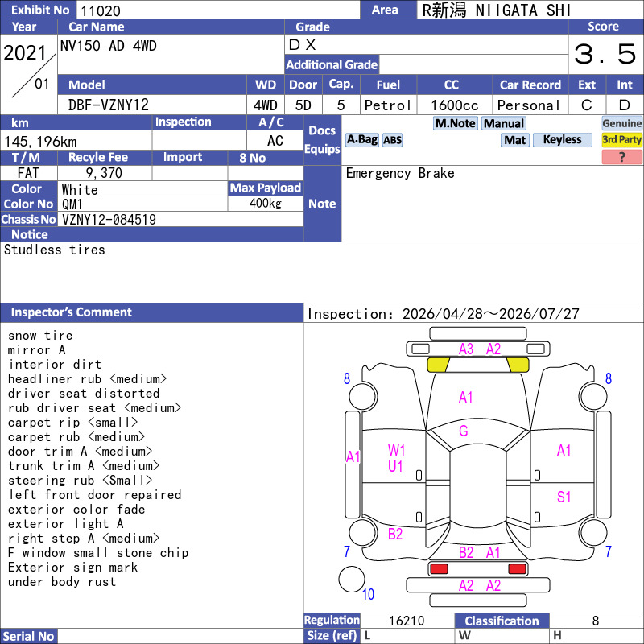Screen dimensions: 644x644
Task: Select the Keyless equipment badge
Action: pyautogui.click(x=562, y=139)
